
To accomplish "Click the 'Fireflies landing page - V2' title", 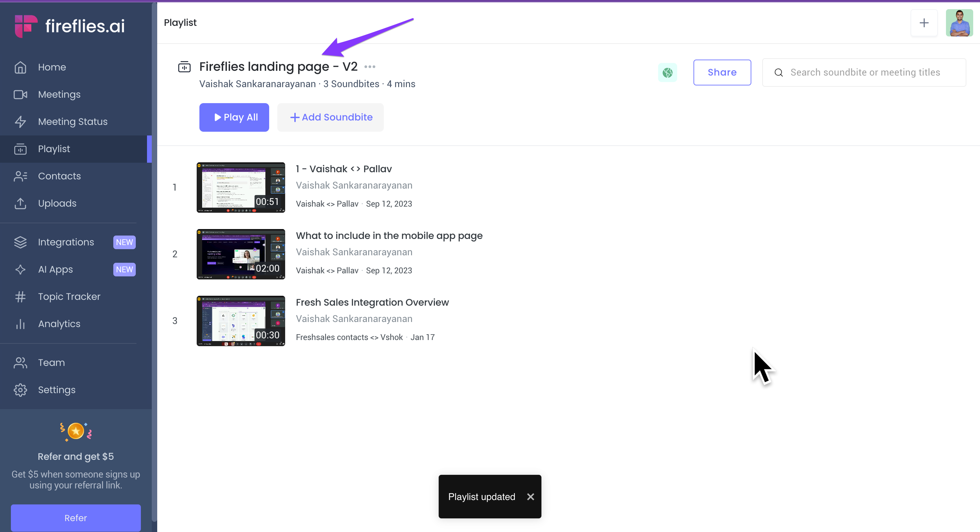I will pyautogui.click(x=278, y=67).
